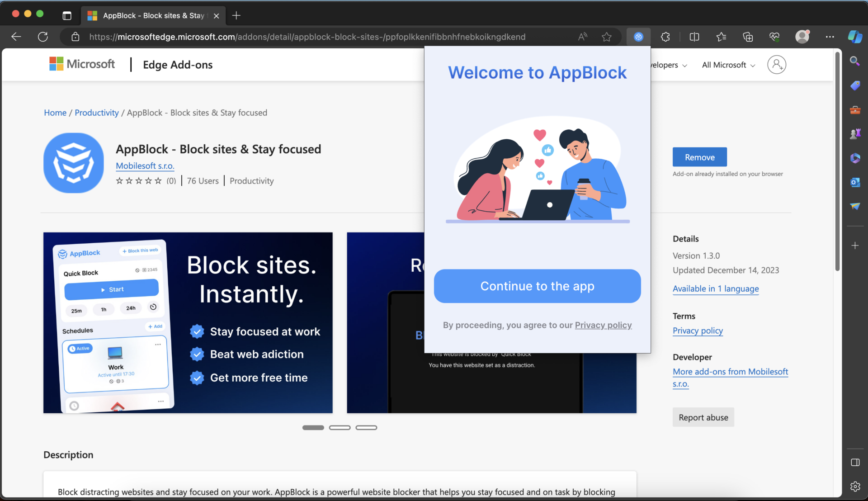Image resolution: width=868 pixels, height=501 pixels.
Task: Open Settings and more ellipsis menu
Action: pos(830,37)
